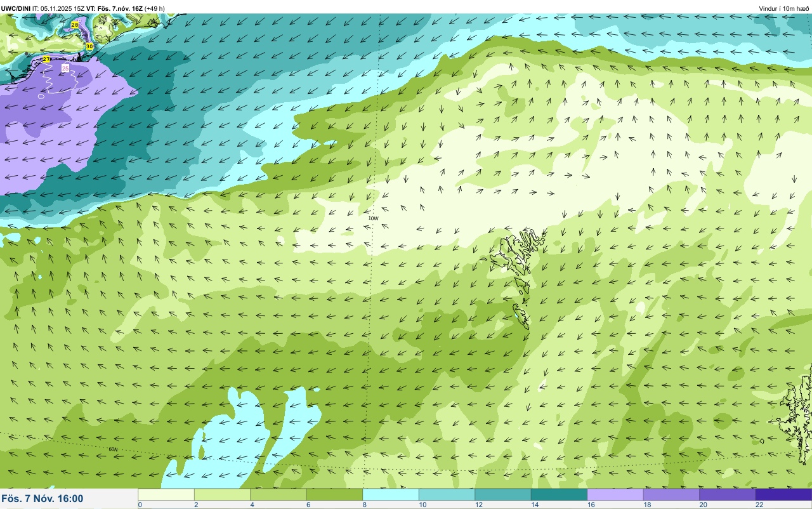
Task: Click the 22+ m/s deep indigo legend swatch
Action: point(783,494)
